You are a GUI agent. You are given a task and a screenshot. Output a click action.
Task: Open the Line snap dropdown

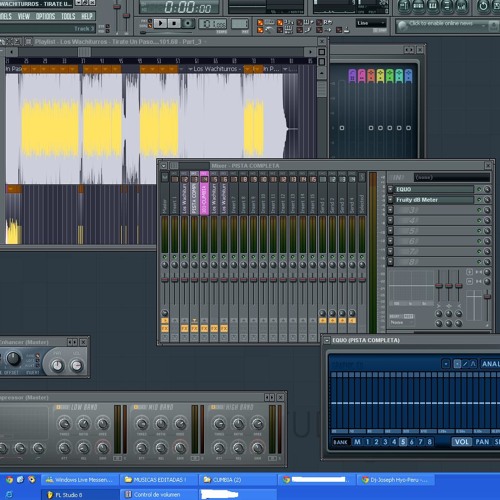point(371,23)
